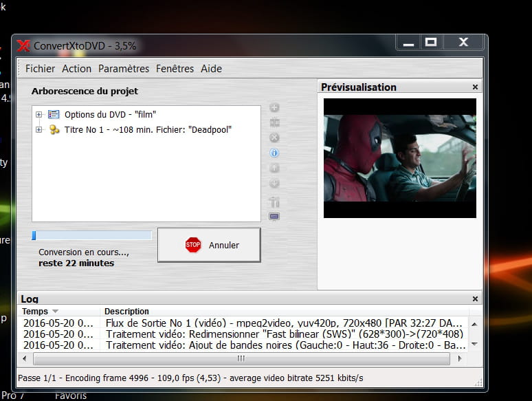Select the Titre No 1 Deadpool row
The height and width of the screenshot is (401, 532).
pos(148,130)
